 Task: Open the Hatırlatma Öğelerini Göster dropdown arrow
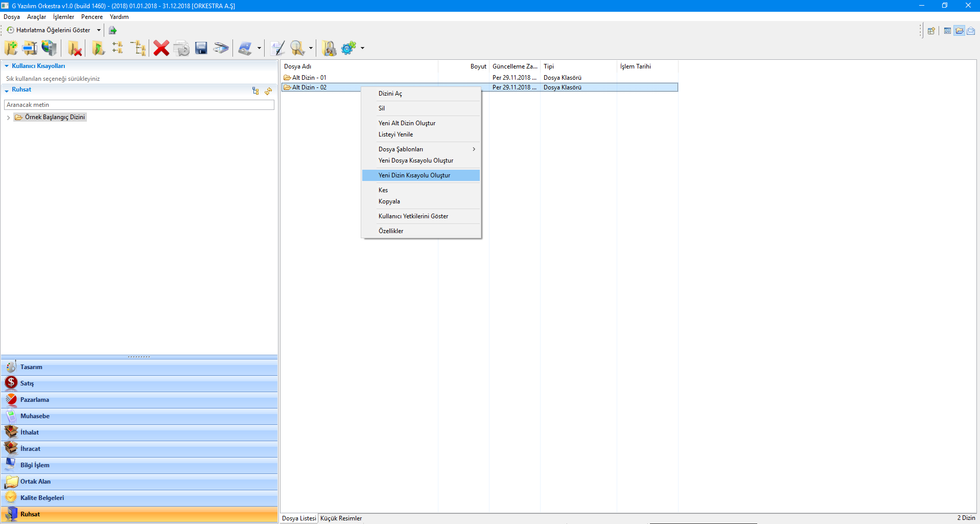99,30
